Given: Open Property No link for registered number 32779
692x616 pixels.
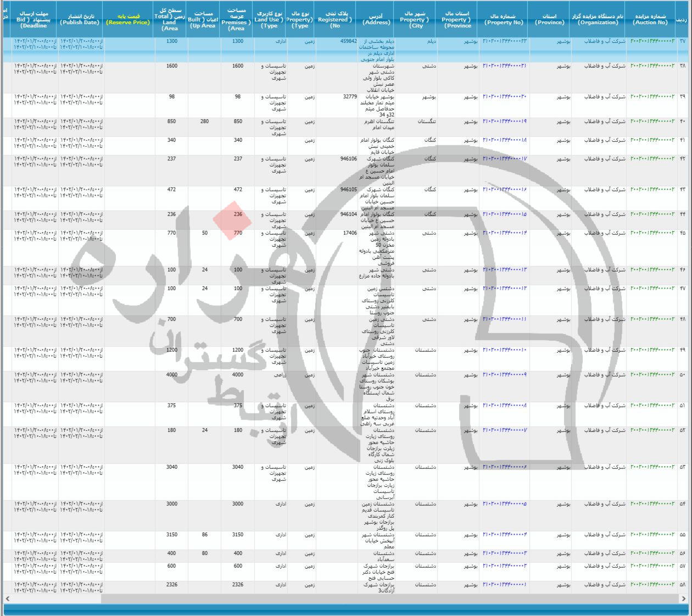Looking at the screenshot, I should click(x=505, y=97).
